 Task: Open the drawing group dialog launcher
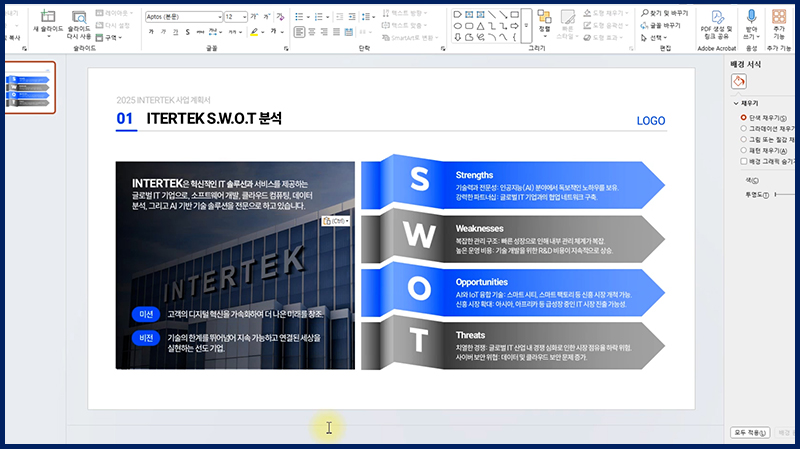[632, 49]
